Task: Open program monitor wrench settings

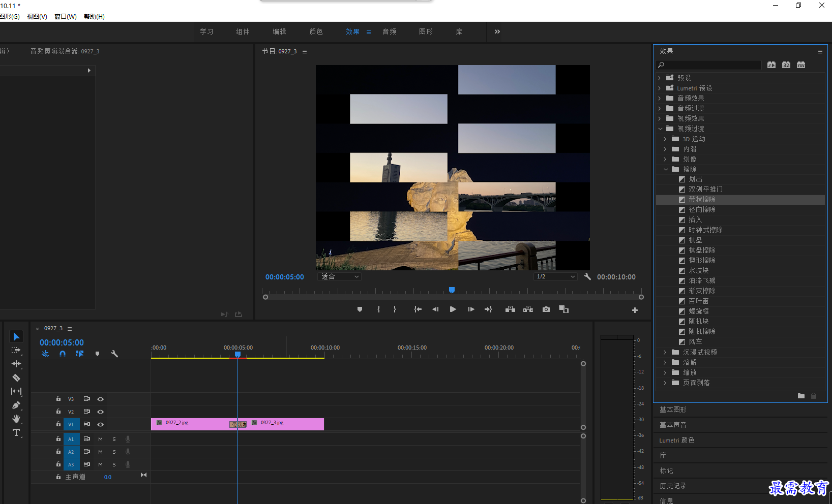Action: pyautogui.click(x=587, y=276)
